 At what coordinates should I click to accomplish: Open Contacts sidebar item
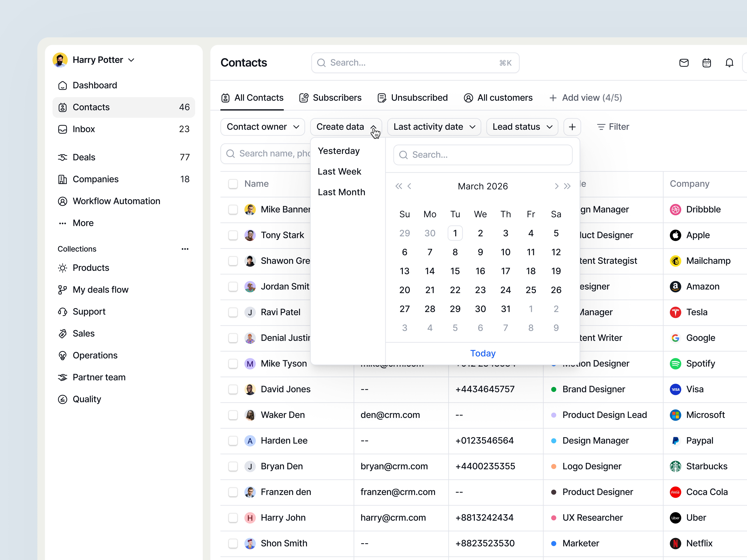[x=124, y=107]
